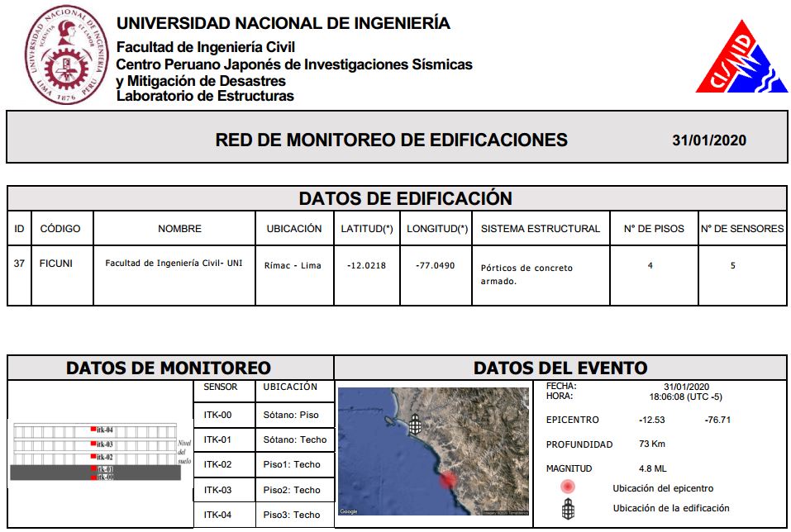Click the sensor row ITK-00

[217, 415]
